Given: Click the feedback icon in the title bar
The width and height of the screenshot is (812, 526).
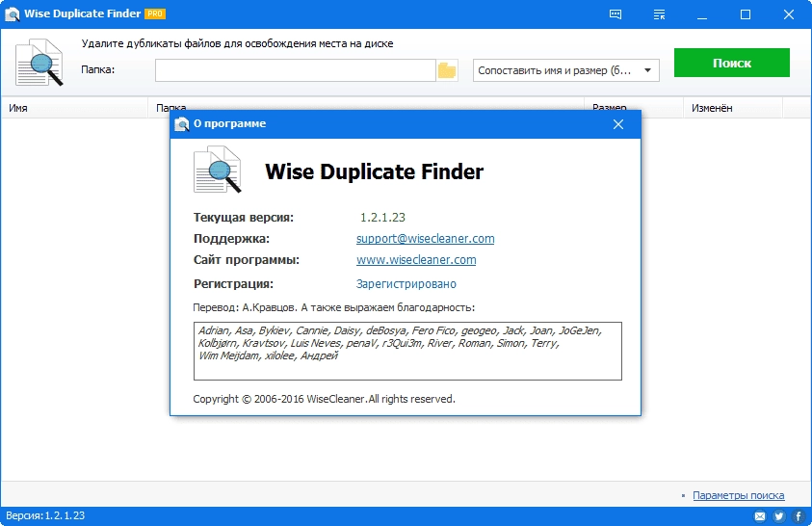Looking at the screenshot, I should pos(616,14).
